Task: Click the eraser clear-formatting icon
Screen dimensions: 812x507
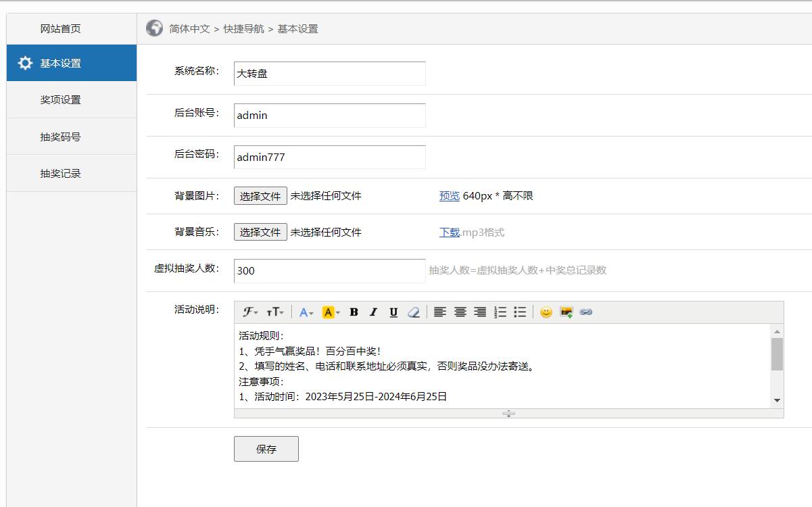Action: pyautogui.click(x=414, y=312)
